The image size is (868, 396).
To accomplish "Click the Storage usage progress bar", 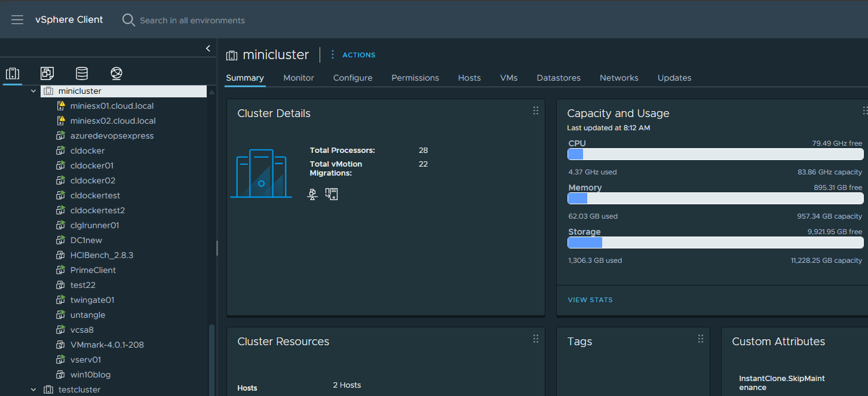I will pyautogui.click(x=714, y=242).
